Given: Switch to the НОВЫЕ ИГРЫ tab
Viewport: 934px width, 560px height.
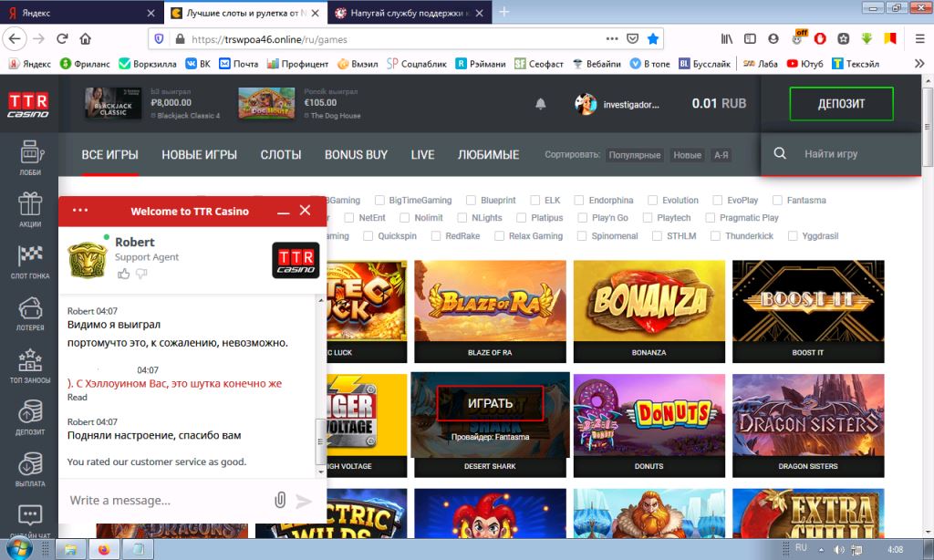Looking at the screenshot, I should coord(199,155).
